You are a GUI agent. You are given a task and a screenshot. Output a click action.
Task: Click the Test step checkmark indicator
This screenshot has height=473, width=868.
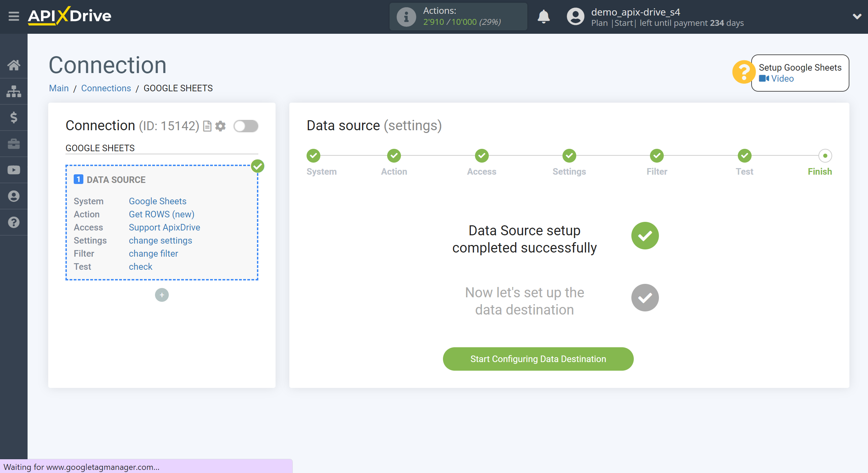(x=745, y=155)
